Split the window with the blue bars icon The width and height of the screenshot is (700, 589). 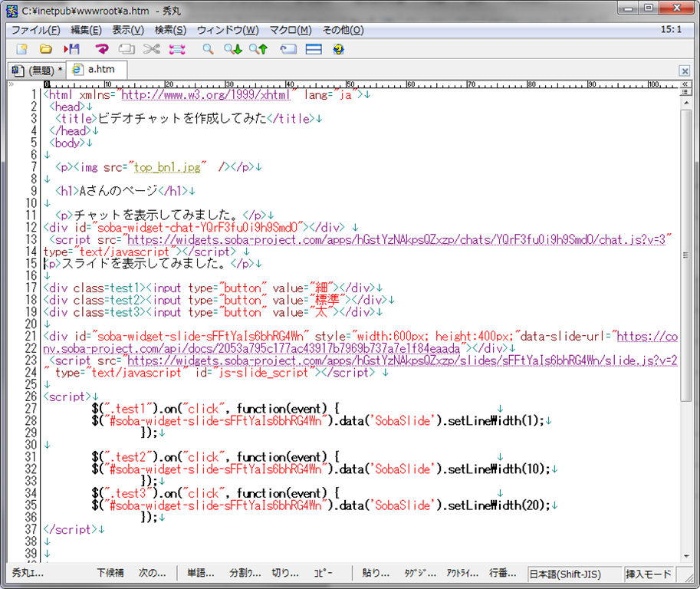[314, 49]
